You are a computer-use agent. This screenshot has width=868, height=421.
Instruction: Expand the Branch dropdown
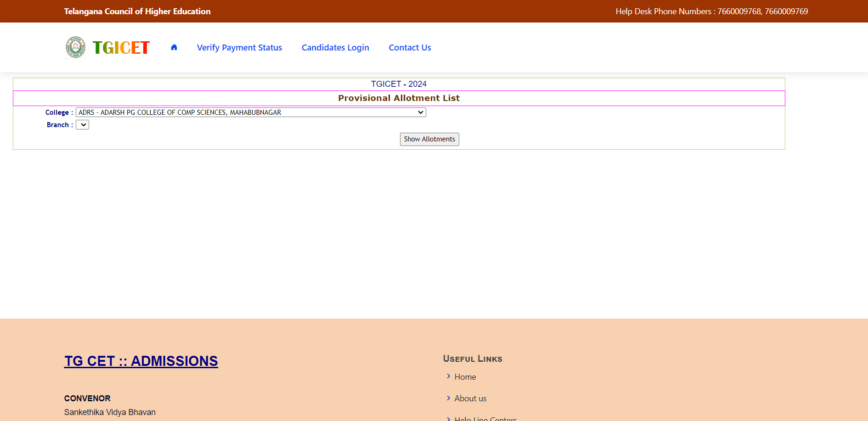(82, 125)
